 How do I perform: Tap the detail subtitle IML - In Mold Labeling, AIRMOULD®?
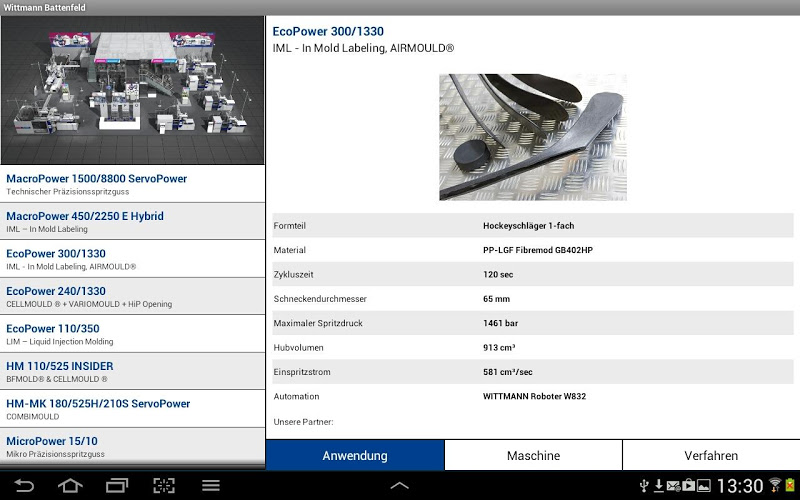click(x=363, y=48)
